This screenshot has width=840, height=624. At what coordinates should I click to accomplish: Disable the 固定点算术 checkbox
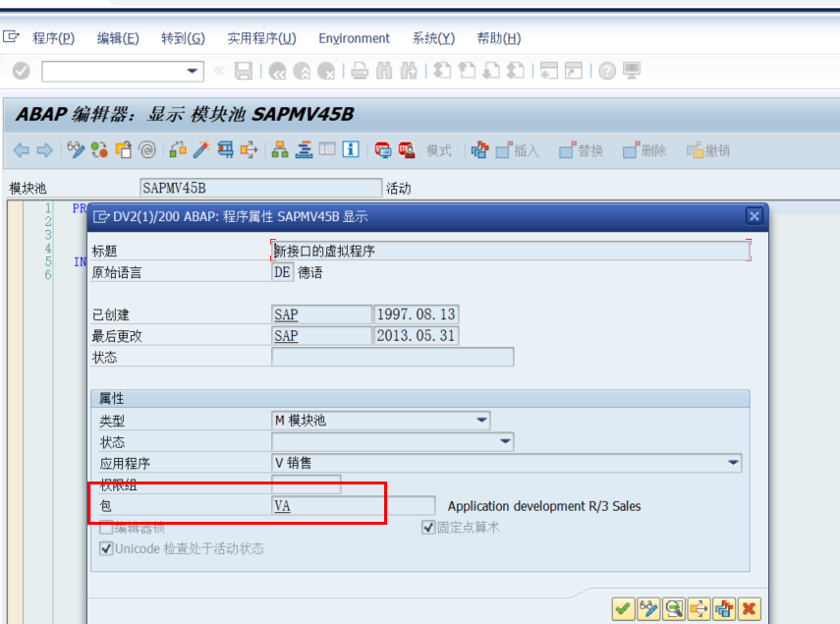tap(429, 527)
